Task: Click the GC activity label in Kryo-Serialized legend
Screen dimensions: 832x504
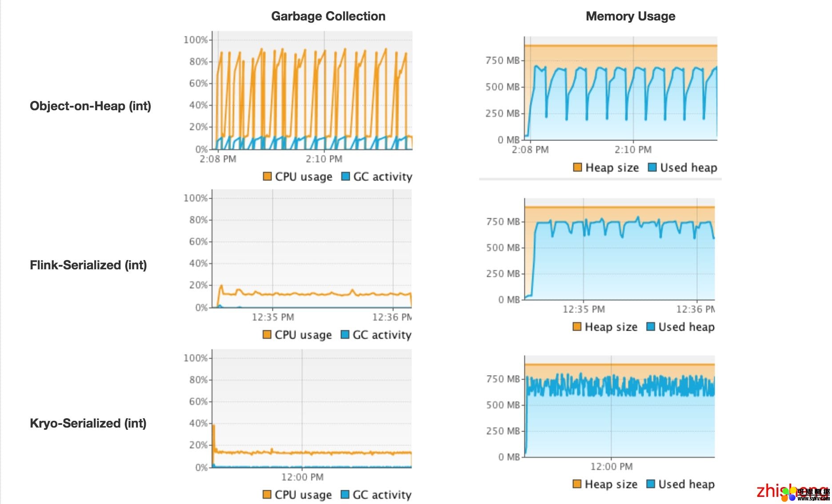Action: tap(382, 495)
